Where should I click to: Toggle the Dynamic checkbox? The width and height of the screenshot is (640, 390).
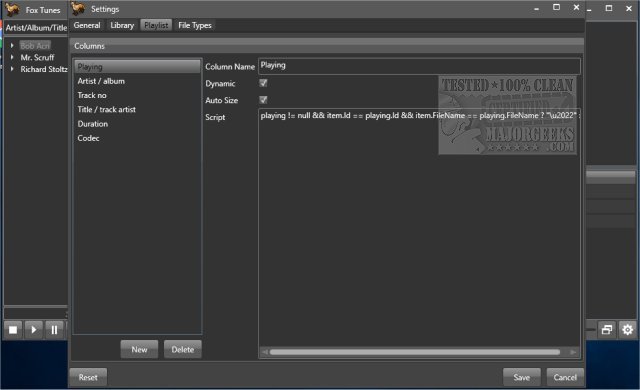pos(263,83)
